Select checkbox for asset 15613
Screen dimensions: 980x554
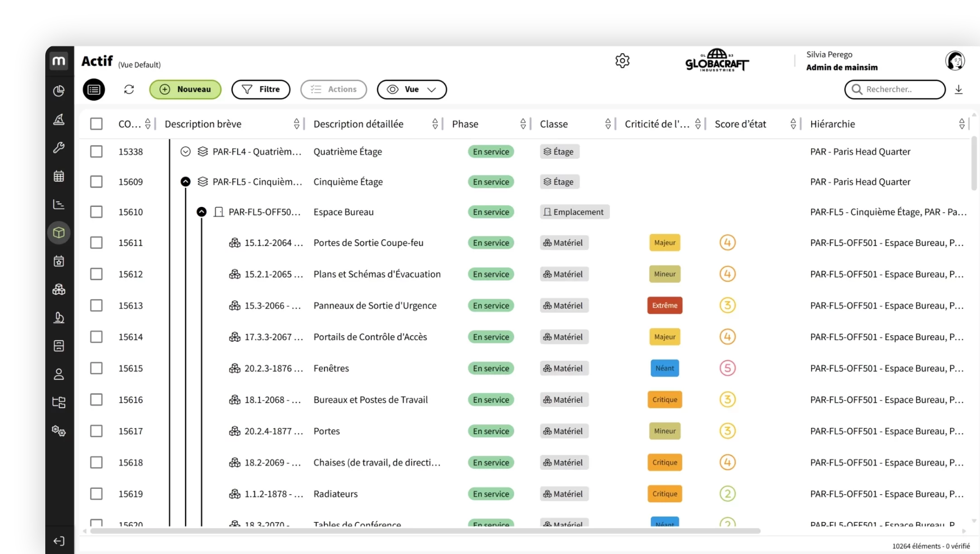click(96, 306)
